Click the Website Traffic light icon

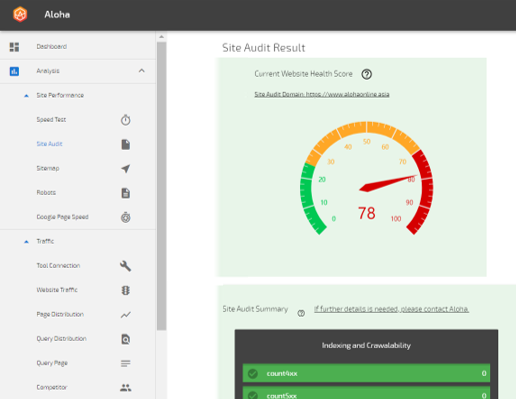[x=126, y=290]
